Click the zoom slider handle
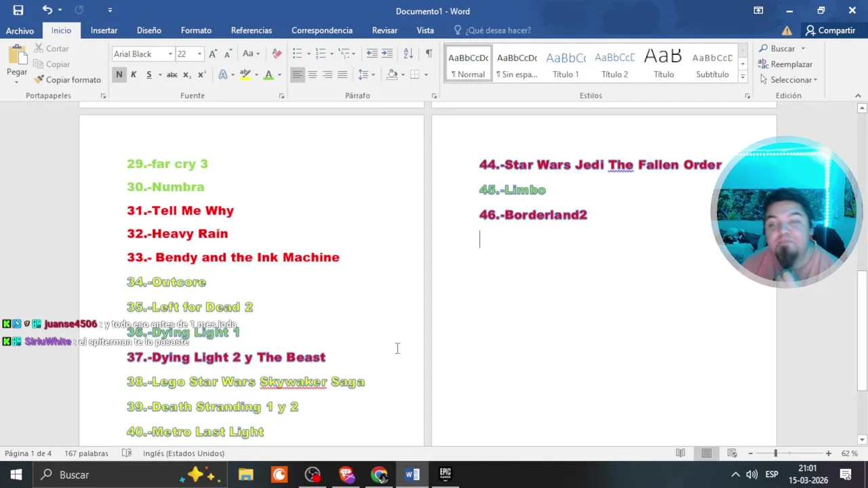 pyautogui.click(x=775, y=453)
